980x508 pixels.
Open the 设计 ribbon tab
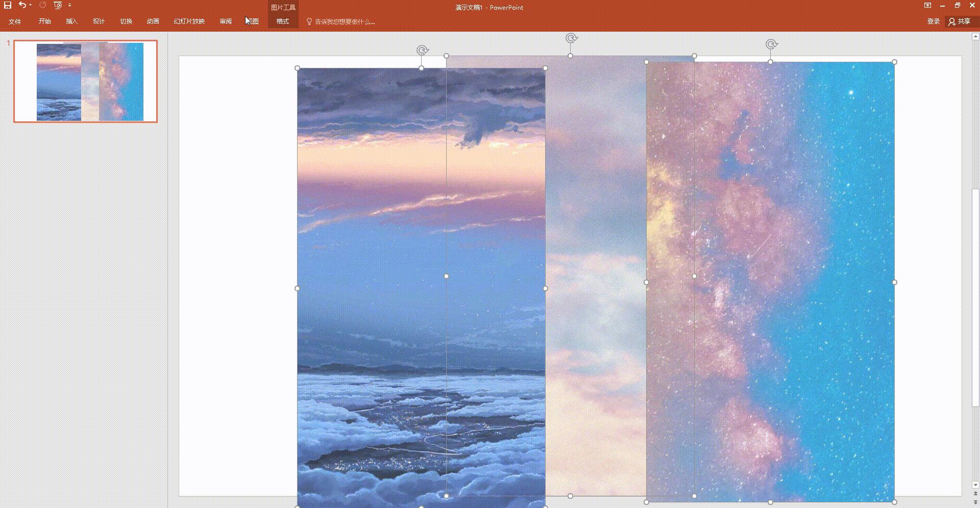click(99, 21)
